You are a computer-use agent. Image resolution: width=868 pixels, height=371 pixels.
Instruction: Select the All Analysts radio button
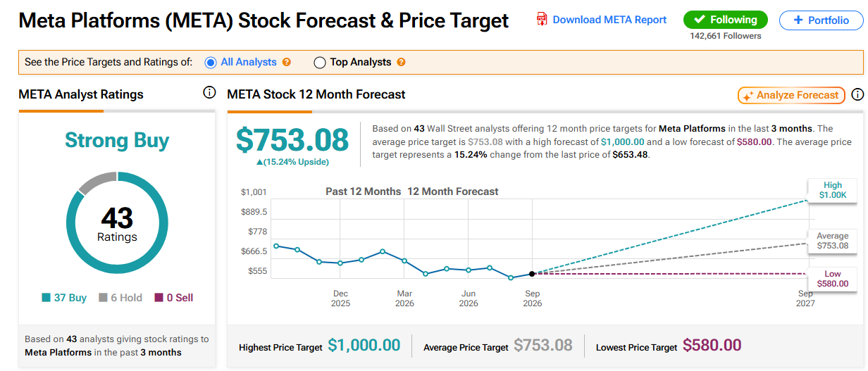211,62
